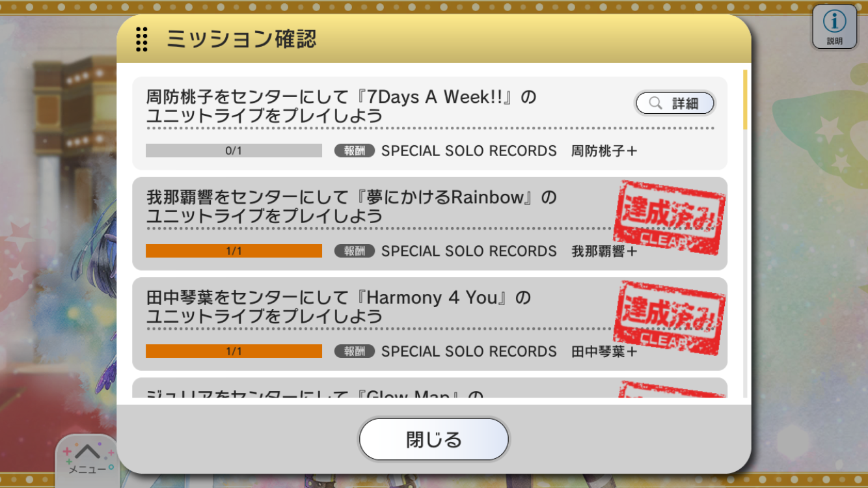
Task: Click the 報酬 badge in 周防桃子 mission
Action: coord(355,150)
